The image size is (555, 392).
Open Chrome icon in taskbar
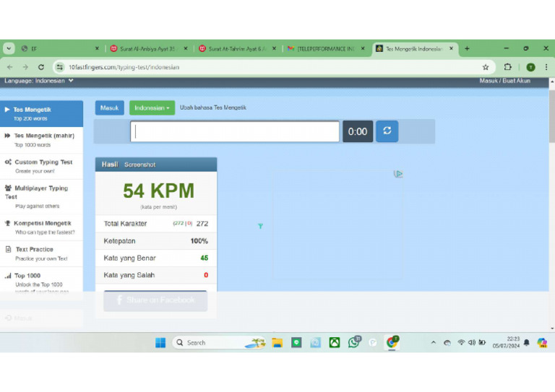point(392,342)
